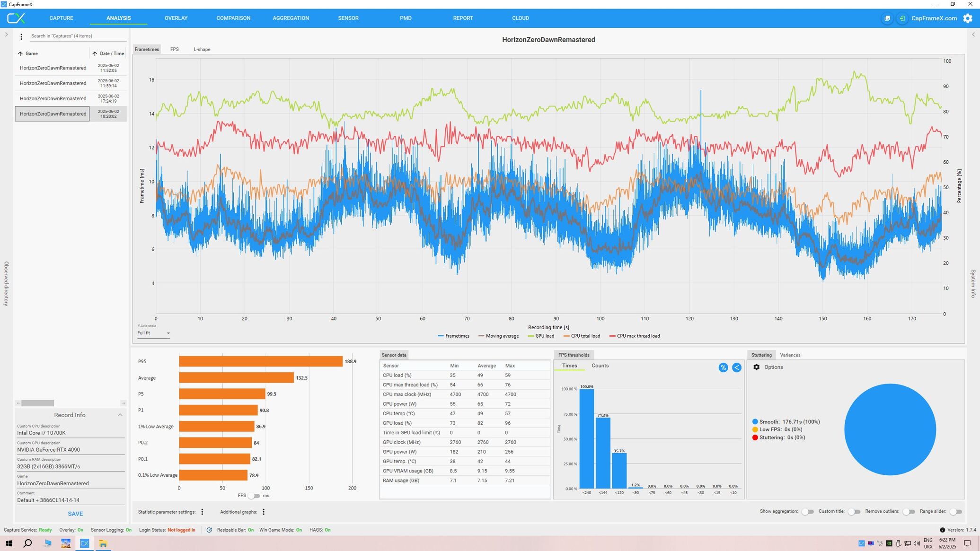Turn on the Range slider toggle
980x551 pixels.
[x=955, y=512]
